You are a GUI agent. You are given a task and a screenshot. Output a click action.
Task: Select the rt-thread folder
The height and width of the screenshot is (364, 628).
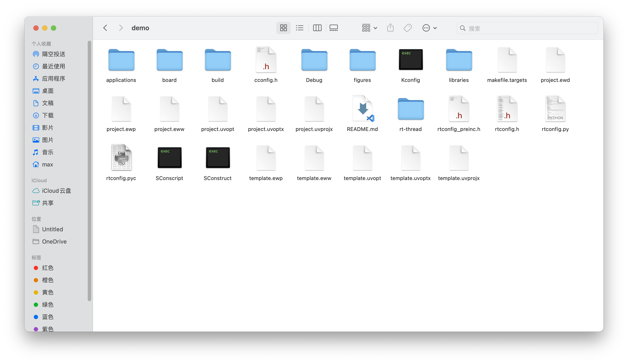point(410,109)
